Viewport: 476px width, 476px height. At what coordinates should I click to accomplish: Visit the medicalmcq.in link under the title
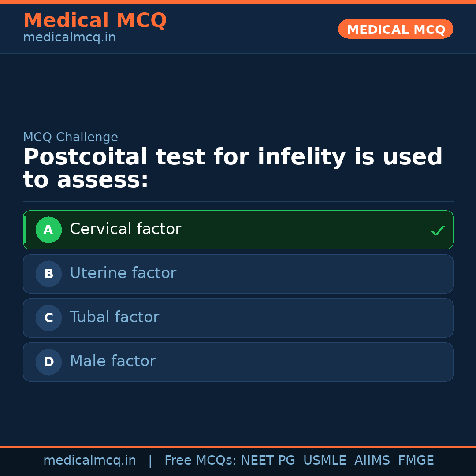[x=69, y=38]
